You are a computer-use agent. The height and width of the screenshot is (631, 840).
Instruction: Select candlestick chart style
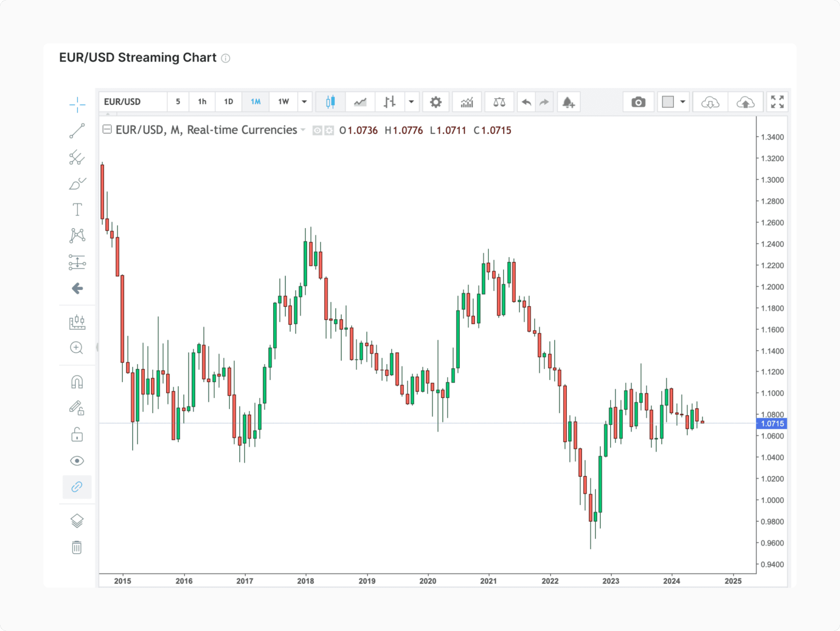tap(330, 102)
